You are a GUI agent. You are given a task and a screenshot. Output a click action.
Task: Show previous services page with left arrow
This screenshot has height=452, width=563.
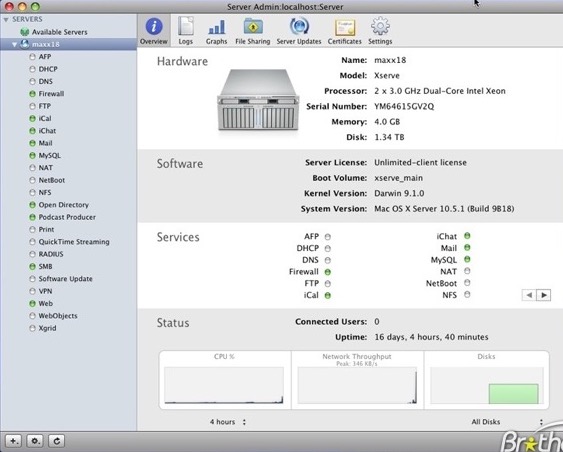(x=529, y=295)
